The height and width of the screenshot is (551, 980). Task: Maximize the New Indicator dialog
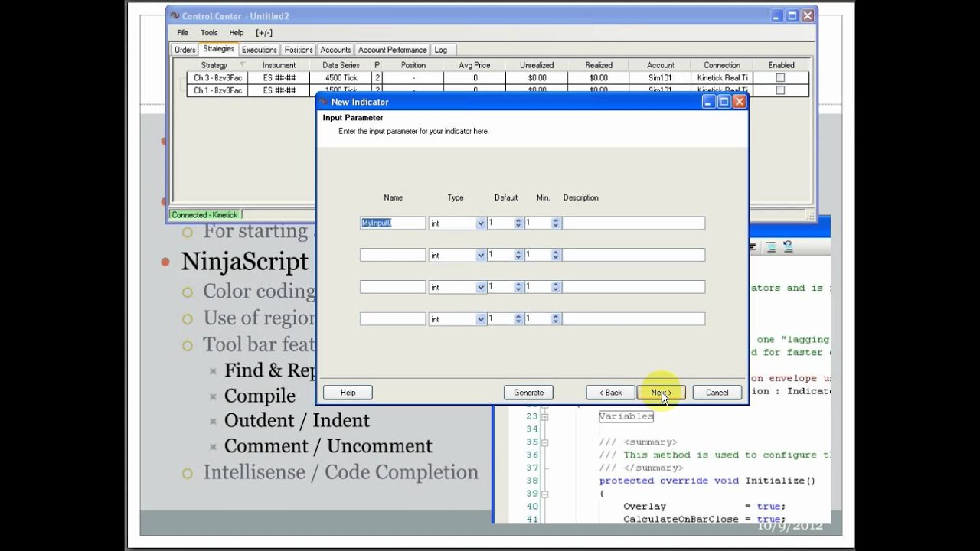(724, 102)
